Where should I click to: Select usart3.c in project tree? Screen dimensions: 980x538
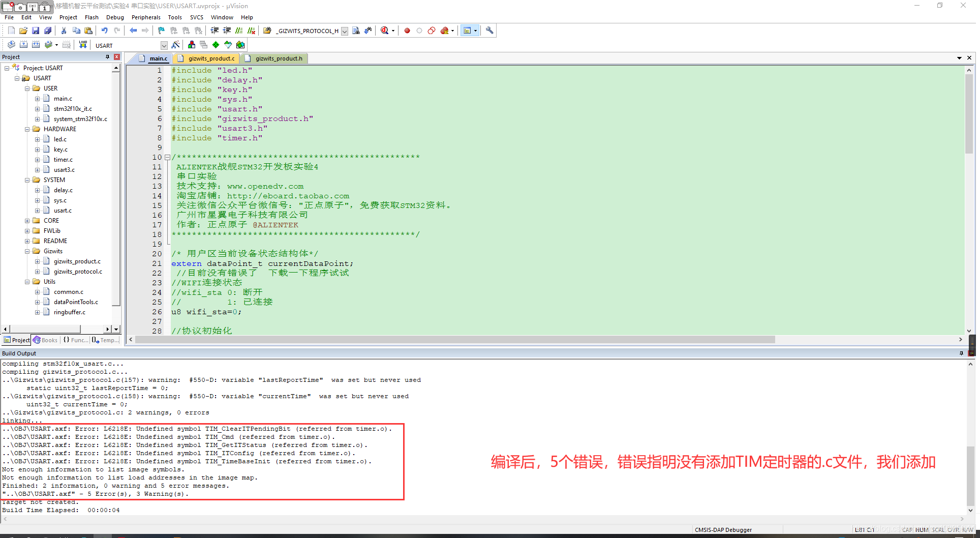pyautogui.click(x=64, y=170)
